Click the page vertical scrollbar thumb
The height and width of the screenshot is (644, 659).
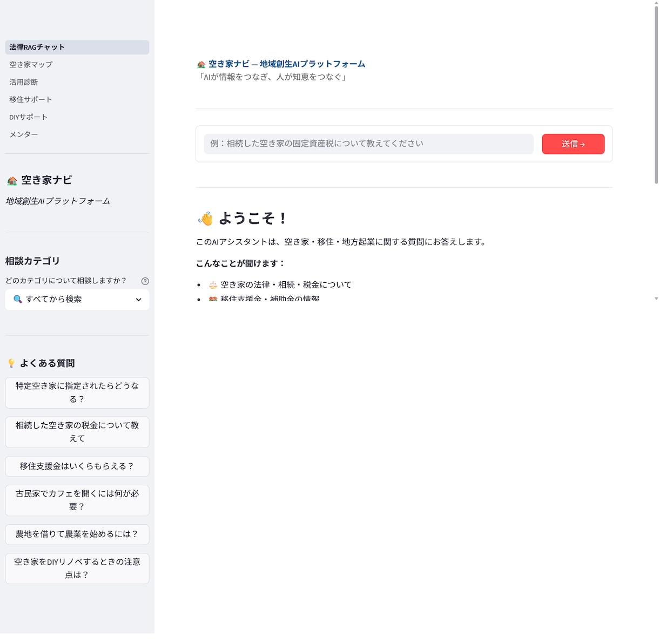point(656,95)
